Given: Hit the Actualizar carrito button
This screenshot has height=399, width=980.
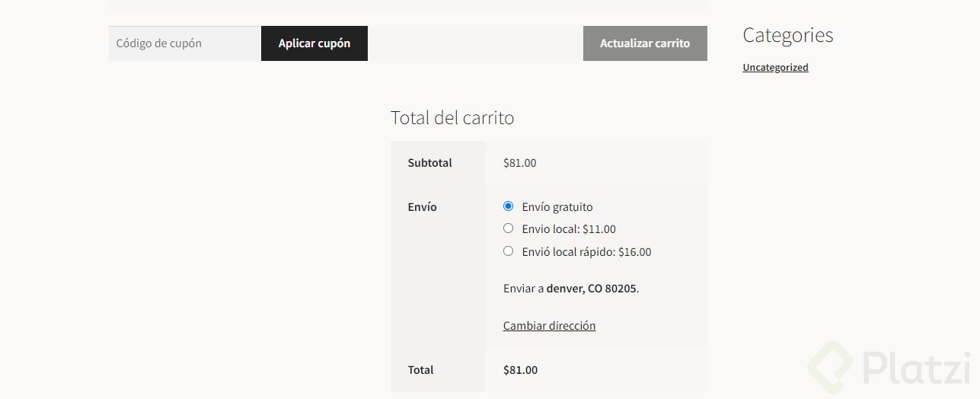Looking at the screenshot, I should pos(645,43).
